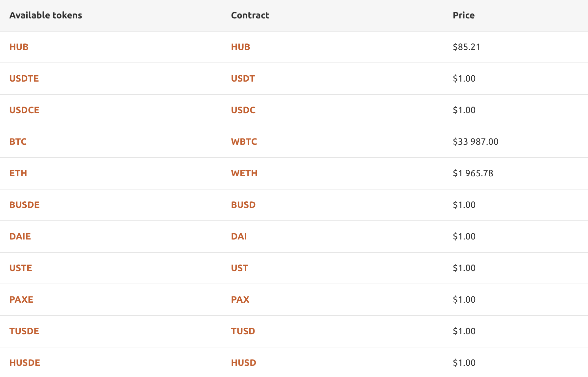Open the TUSDE token link

pyautogui.click(x=24, y=331)
